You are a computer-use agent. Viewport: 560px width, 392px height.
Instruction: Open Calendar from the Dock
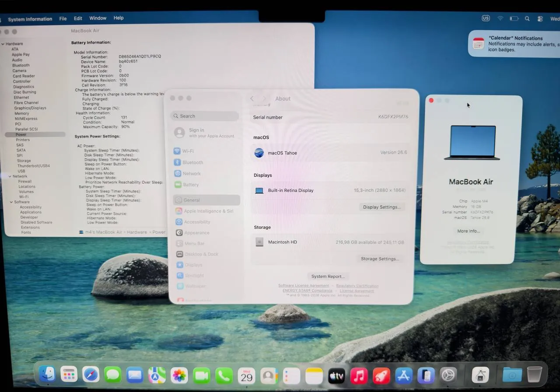click(246, 376)
